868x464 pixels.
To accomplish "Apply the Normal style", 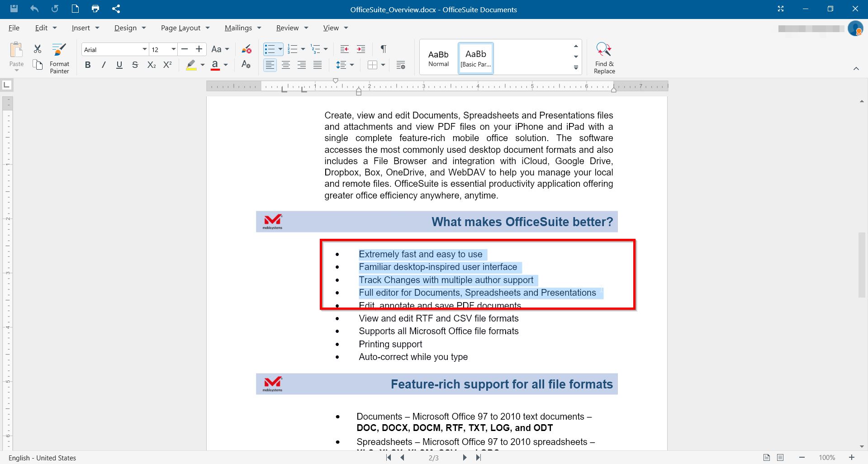I will [x=438, y=58].
